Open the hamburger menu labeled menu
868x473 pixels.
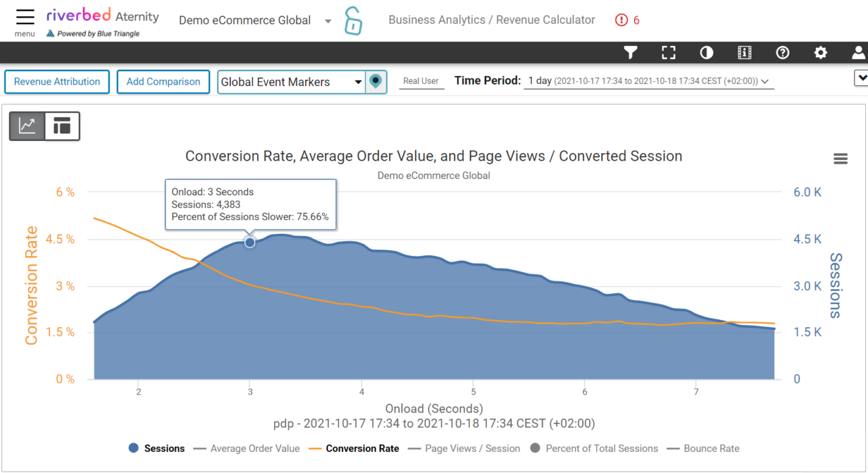24,18
